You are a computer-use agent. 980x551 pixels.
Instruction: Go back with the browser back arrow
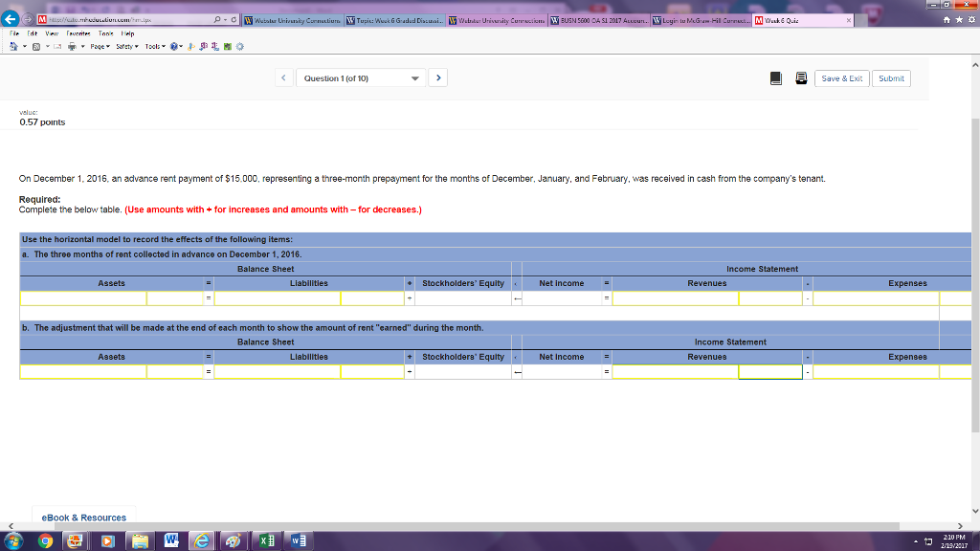(10, 19)
